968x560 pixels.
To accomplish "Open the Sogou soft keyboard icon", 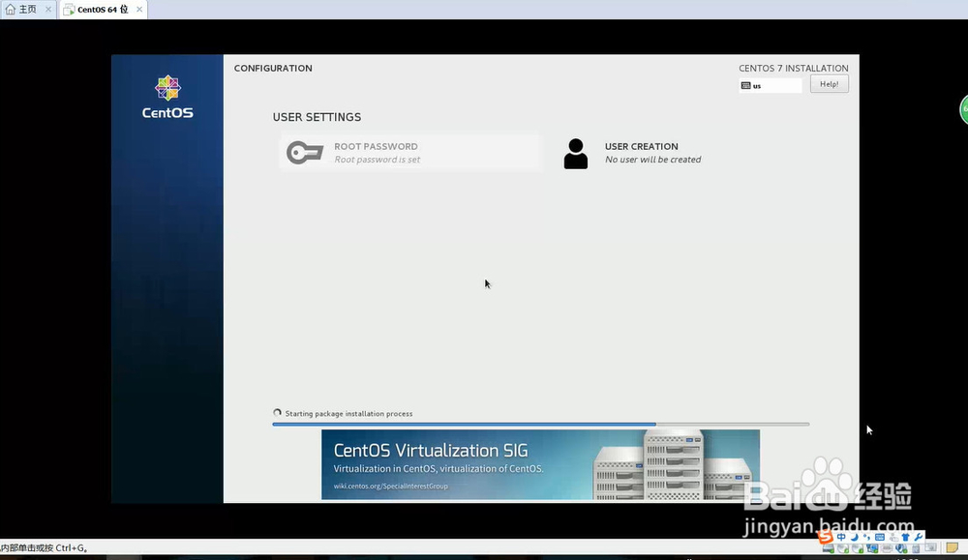I will tap(880, 537).
